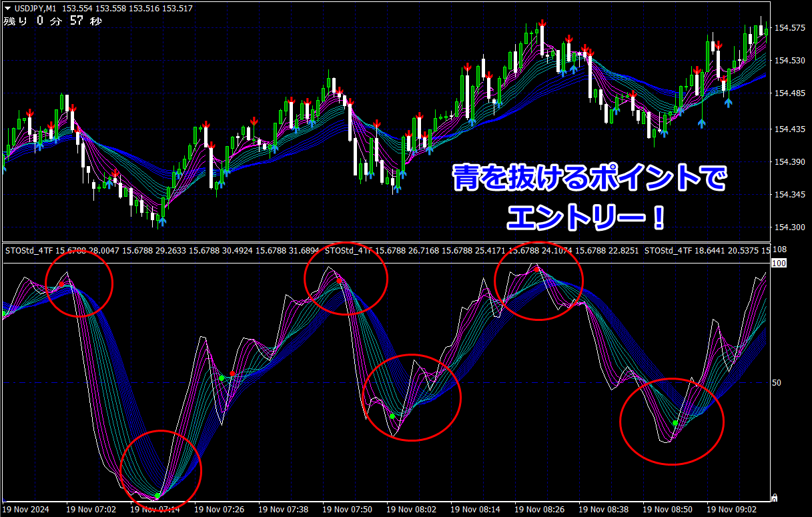Viewport: 812px width, 517px height.
Task: Click the 残り 0 分 57 秒 countdown text
Action: point(52,21)
